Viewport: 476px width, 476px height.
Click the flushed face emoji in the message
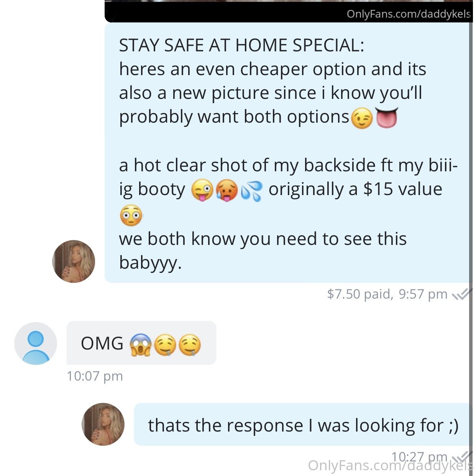click(131, 215)
